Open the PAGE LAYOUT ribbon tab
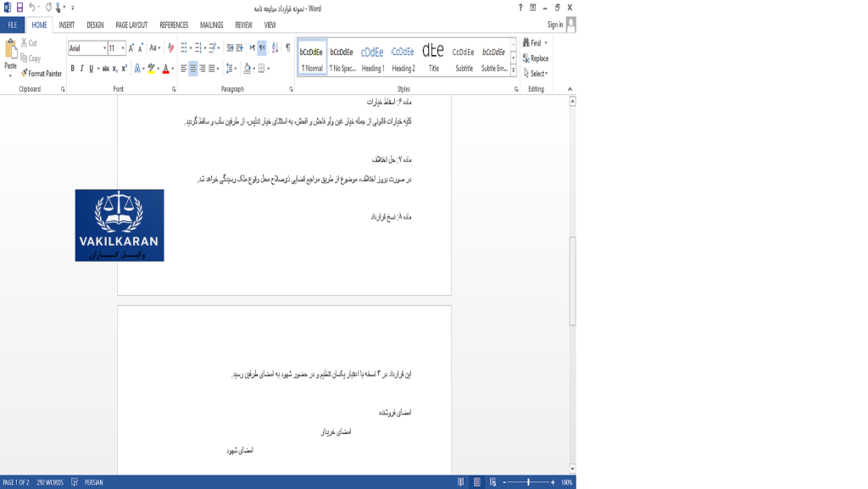This screenshot has width=868, height=489. (x=131, y=25)
